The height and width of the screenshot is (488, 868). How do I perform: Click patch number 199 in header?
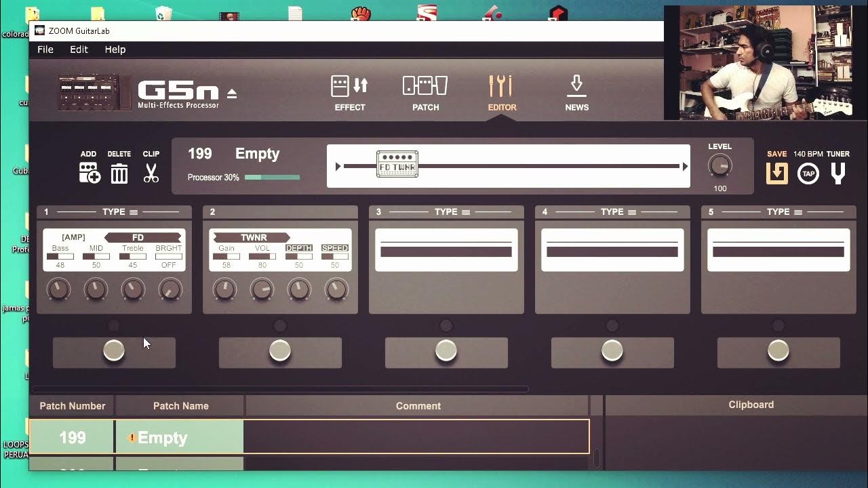(199, 154)
